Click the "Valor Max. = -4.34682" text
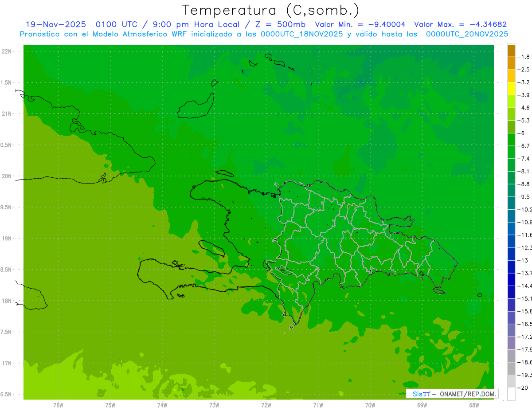Viewport: 532px width, 411px height. [x=461, y=24]
